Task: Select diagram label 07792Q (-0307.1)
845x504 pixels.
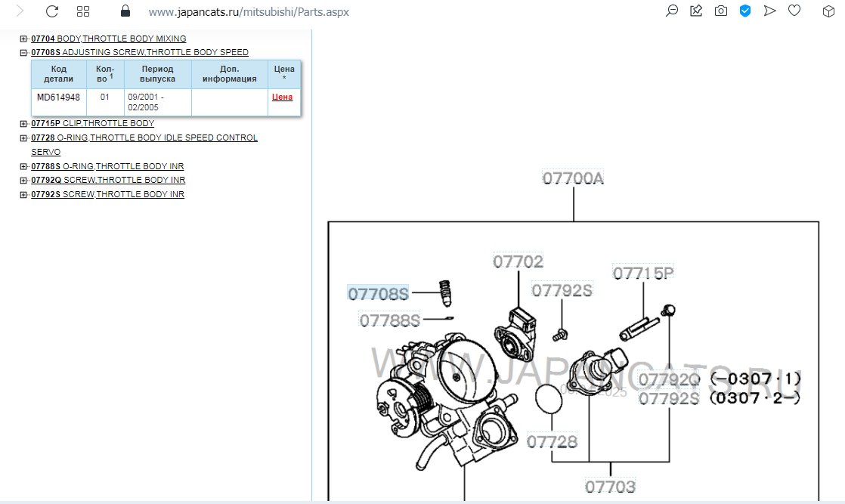Action: click(x=670, y=379)
